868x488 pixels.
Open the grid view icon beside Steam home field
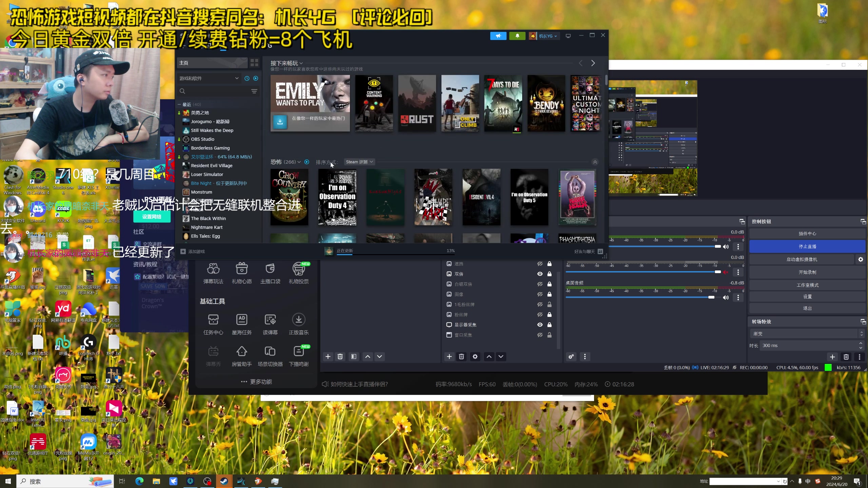(x=254, y=63)
